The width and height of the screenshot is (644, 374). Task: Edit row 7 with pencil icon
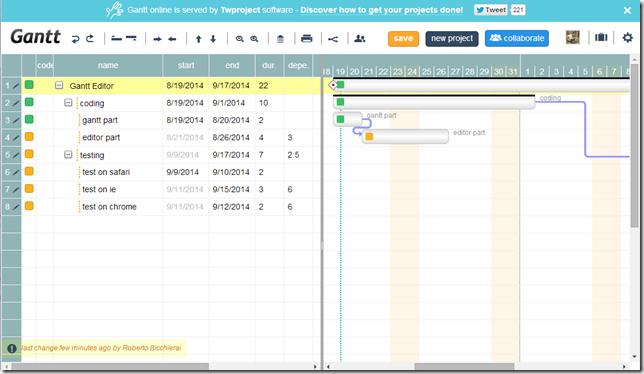[16, 190]
